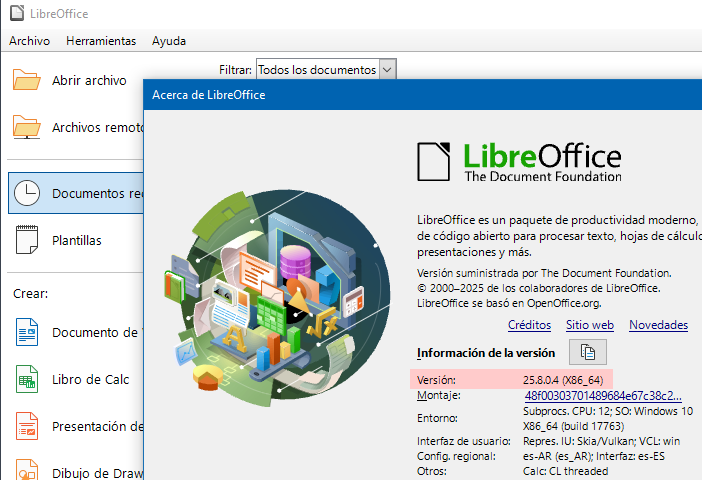The height and width of the screenshot is (480, 702).
Task: Click the circular LibreOffice artwork illustration
Action: tap(278, 298)
